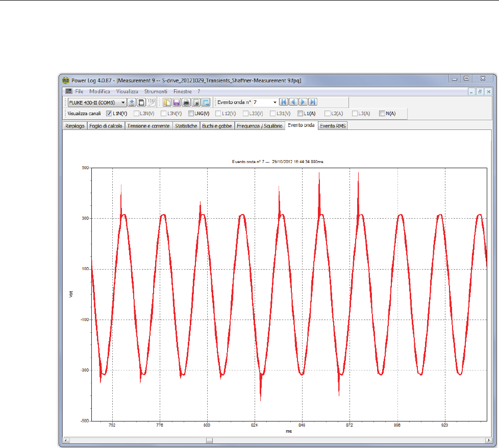Expand the Evento onda n° dropdown
Image resolution: width=499 pixels, height=448 pixels.
(x=275, y=102)
